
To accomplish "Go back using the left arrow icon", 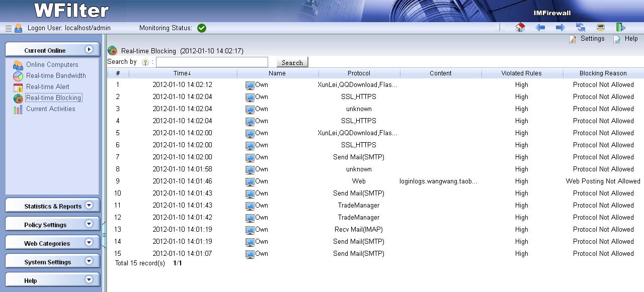I will [540, 28].
